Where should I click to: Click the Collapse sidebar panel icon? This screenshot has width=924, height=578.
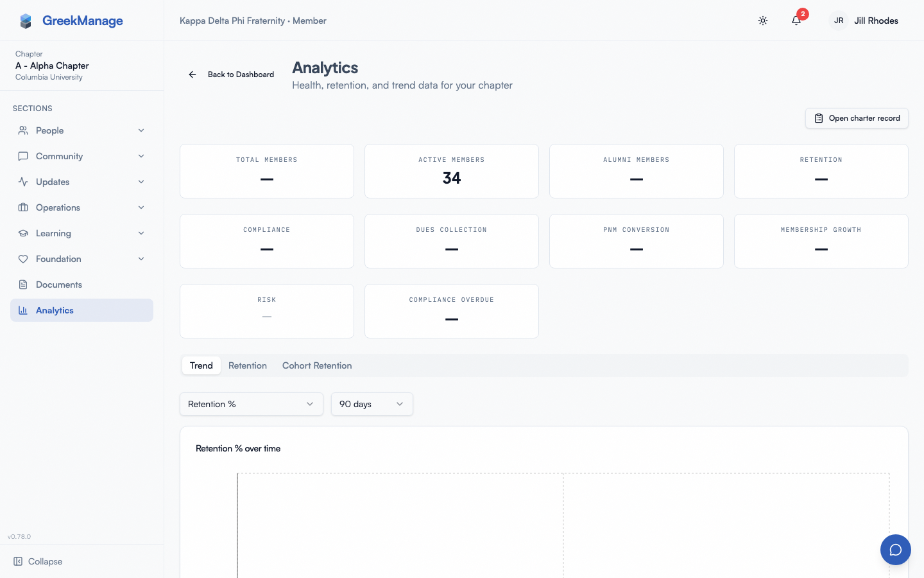(18, 561)
